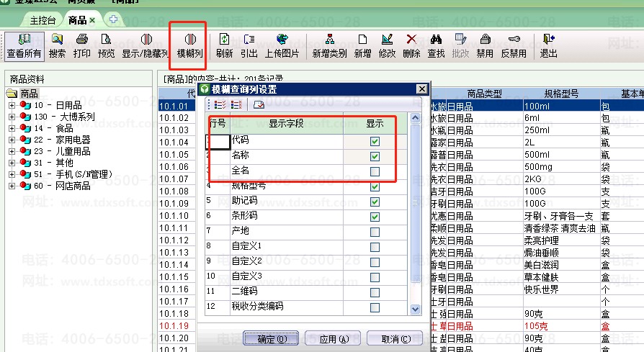Expand the 22 - 家用电器 tree node
The image size is (644, 352).
(x=12, y=140)
